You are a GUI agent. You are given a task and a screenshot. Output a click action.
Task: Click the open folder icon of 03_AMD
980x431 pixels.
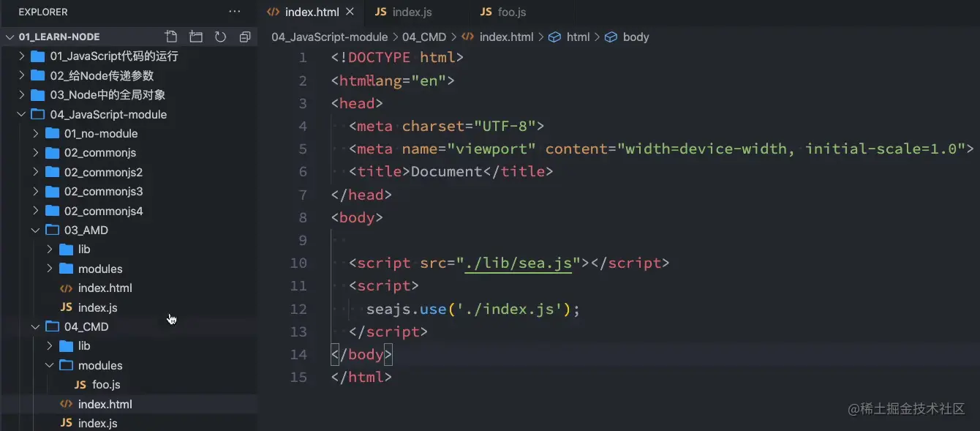pyautogui.click(x=52, y=230)
